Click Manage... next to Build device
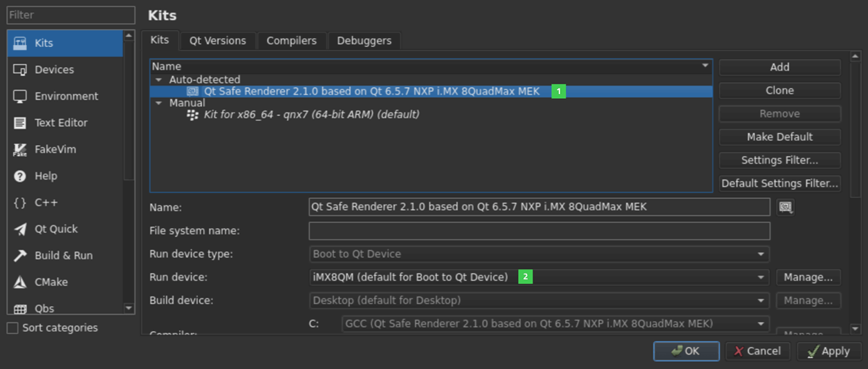The width and height of the screenshot is (868, 369). tap(809, 301)
